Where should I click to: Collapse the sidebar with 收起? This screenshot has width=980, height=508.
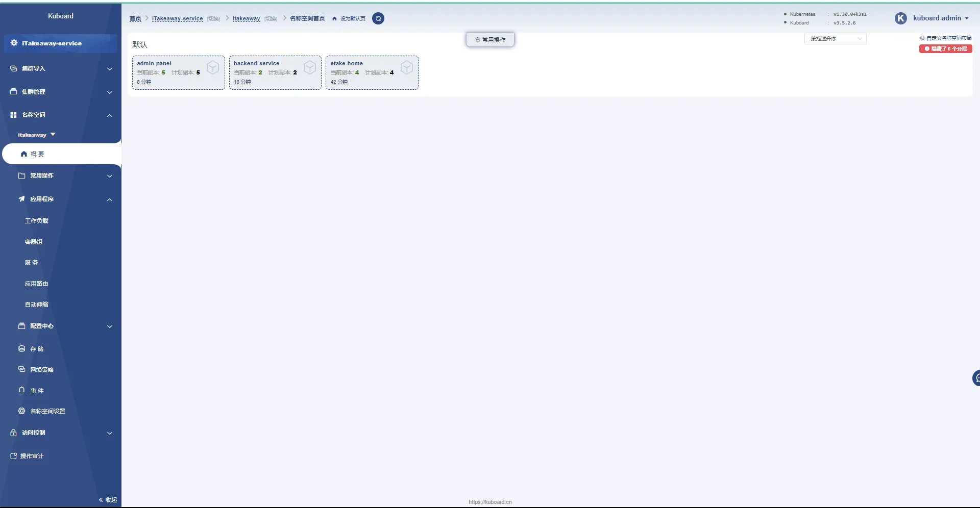108,500
